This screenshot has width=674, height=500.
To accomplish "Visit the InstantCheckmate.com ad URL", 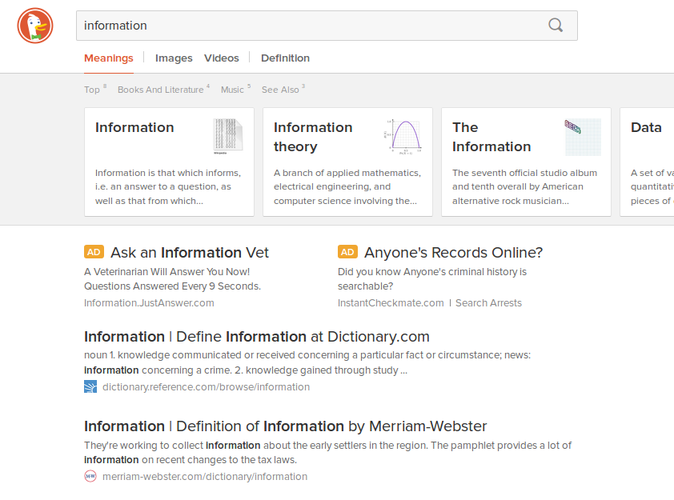I will [391, 303].
